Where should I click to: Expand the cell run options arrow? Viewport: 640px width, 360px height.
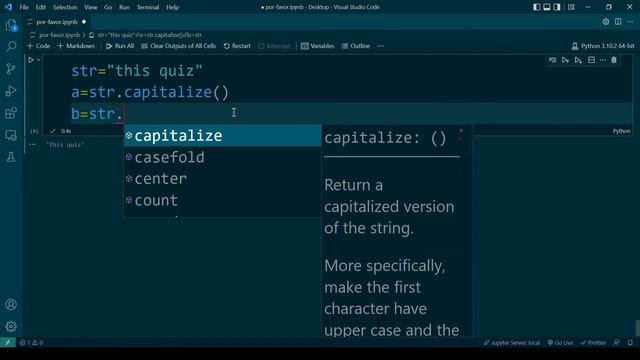pos(39,60)
